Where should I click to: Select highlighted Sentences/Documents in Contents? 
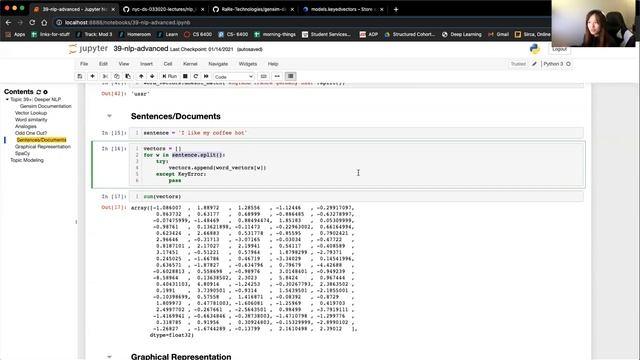(x=41, y=140)
